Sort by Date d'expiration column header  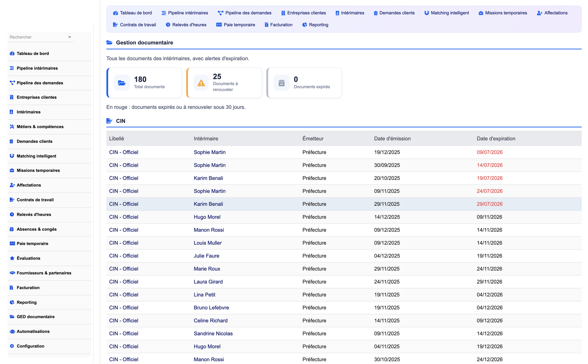tap(496, 139)
